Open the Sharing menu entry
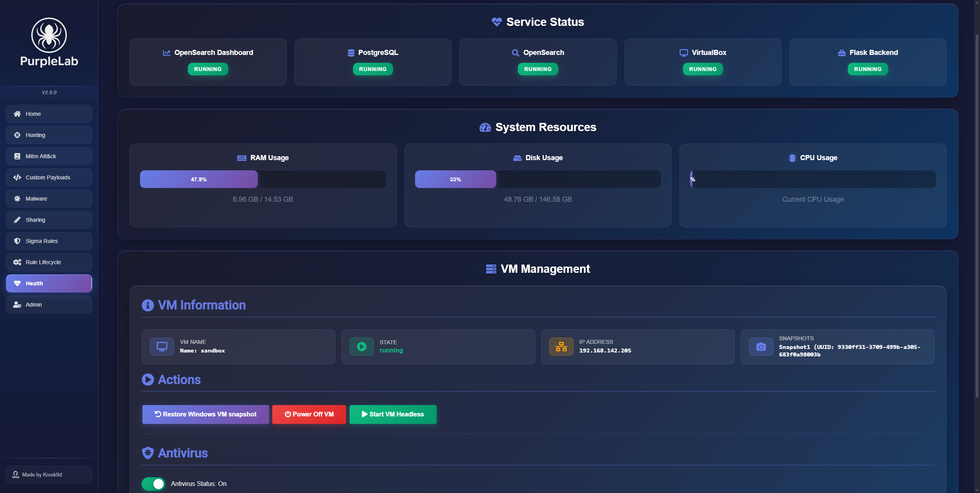This screenshot has height=493, width=980. tap(49, 220)
